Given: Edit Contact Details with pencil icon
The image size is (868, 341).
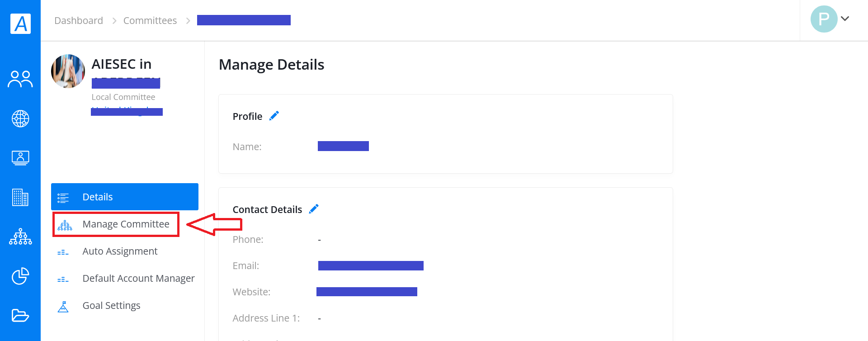Looking at the screenshot, I should point(314,209).
